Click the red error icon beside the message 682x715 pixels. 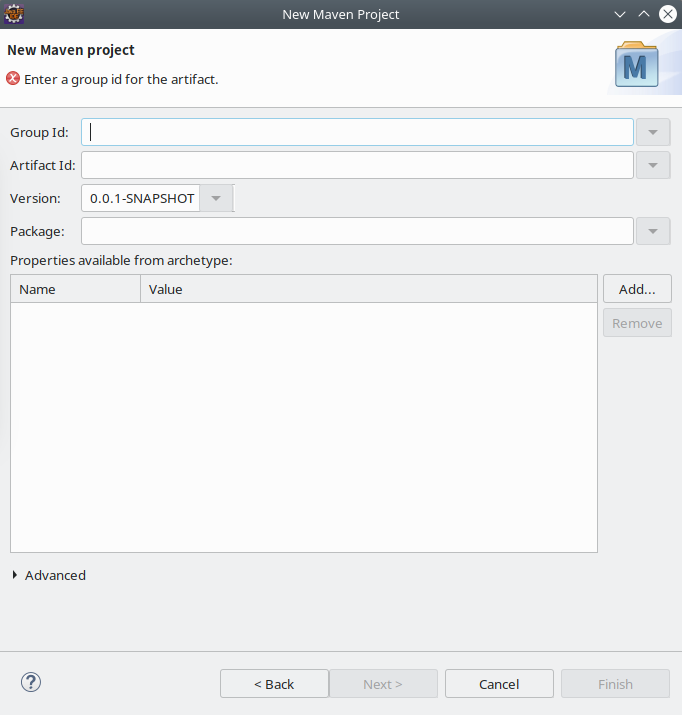click(x=13, y=78)
